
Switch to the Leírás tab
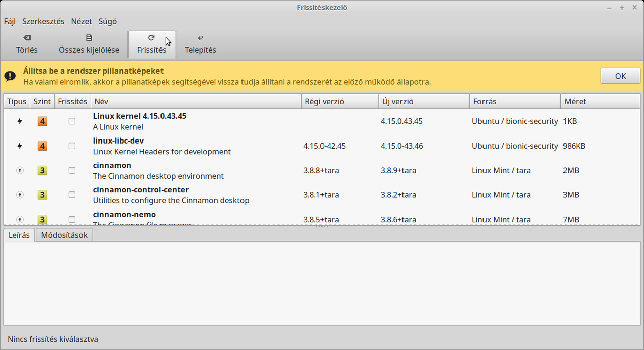pos(19,235)
